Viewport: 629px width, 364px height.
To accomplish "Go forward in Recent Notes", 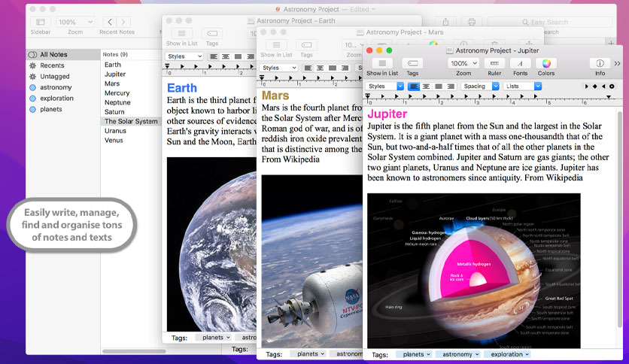I will (x=123, y=22).
